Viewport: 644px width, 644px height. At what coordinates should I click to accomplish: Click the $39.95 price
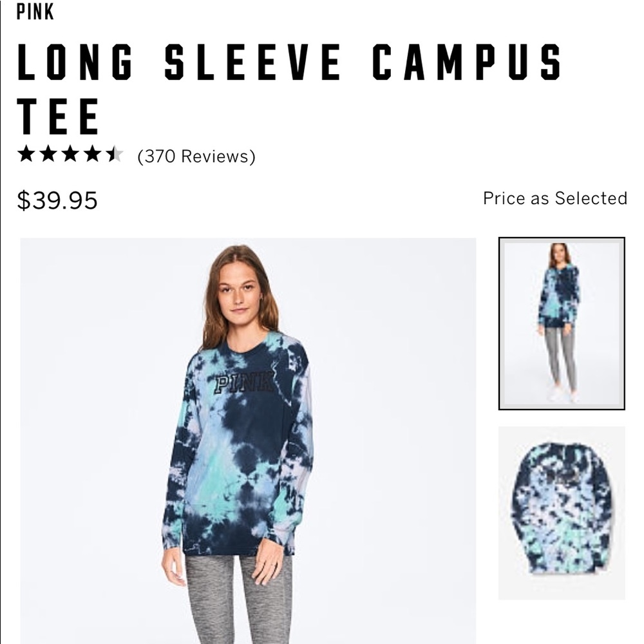[57, 200]
